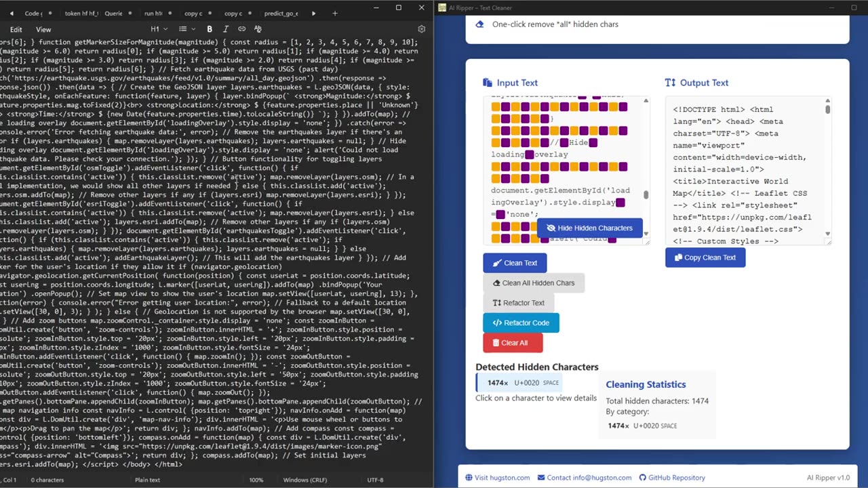Click the Clean Text button
The height and width of the screenshot is (488, 868).
[515, 263]
